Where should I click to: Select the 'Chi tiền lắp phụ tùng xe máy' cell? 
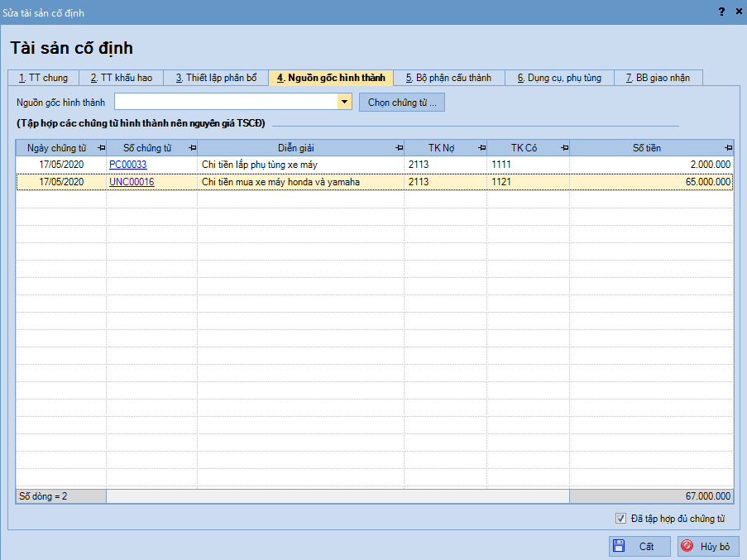coord(300,165)
